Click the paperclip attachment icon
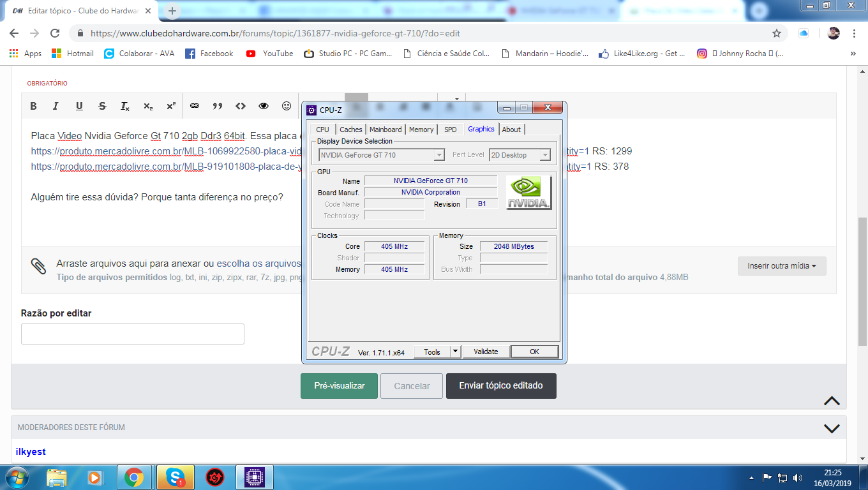The height and width of the screenshot is (490, 868). [38, 266]
